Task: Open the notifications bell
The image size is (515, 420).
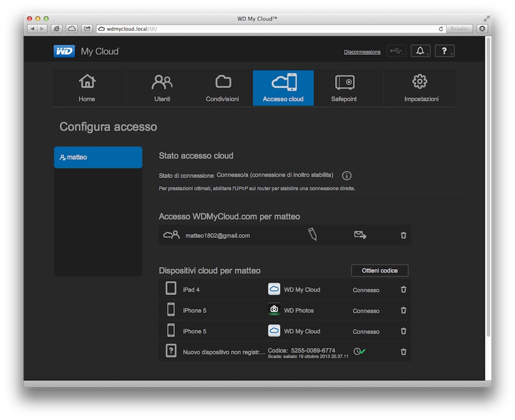Action: pos(420,51)
